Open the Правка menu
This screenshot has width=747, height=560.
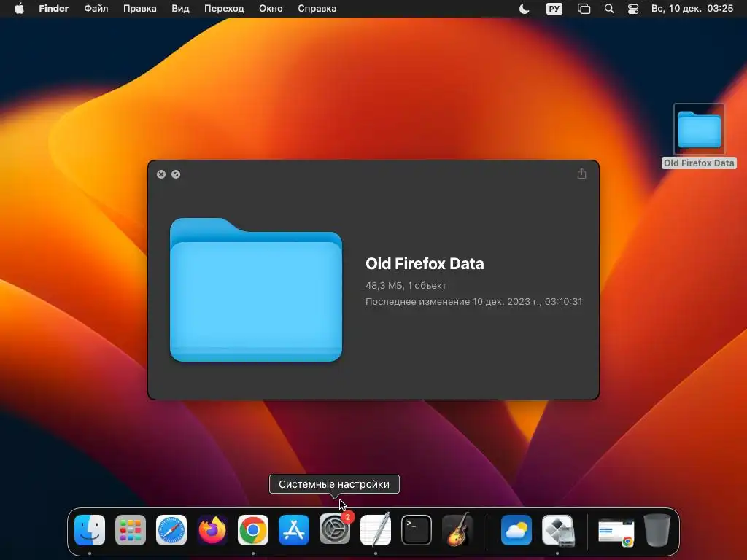click(139, 9)
